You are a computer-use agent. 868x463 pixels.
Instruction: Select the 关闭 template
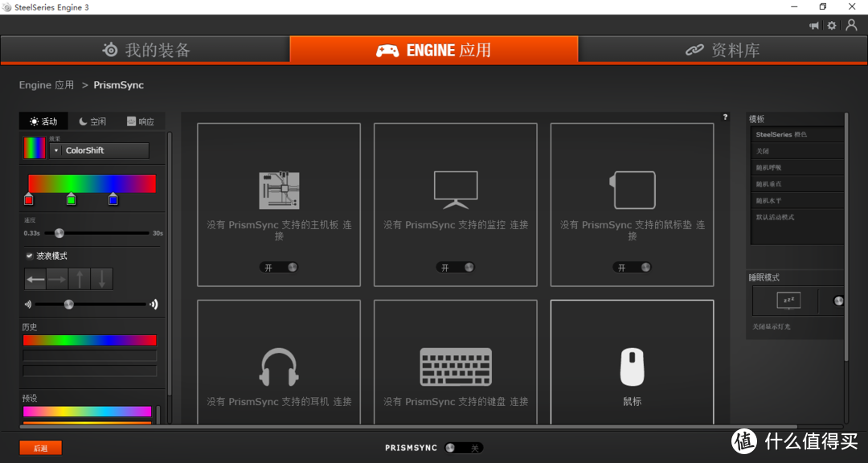[797, 150]
